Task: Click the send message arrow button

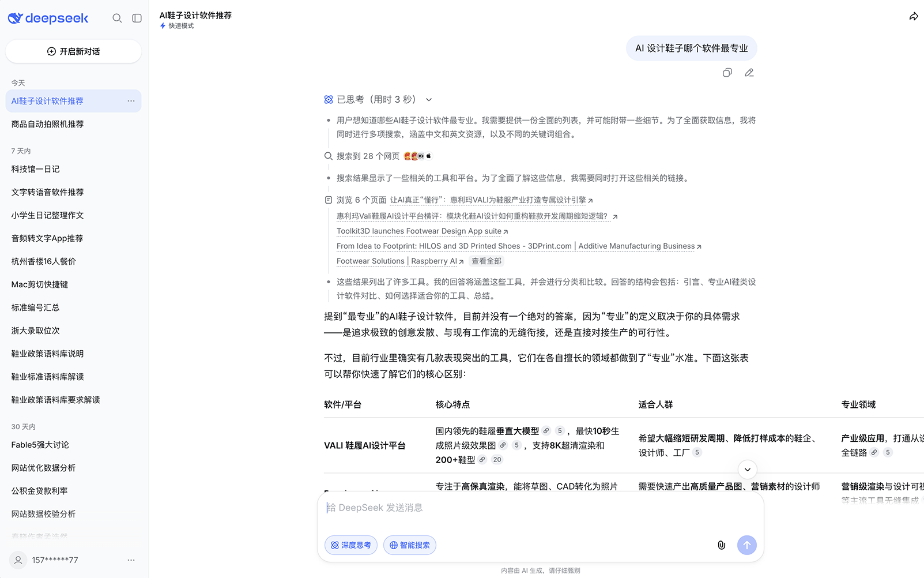Action: 747,545
